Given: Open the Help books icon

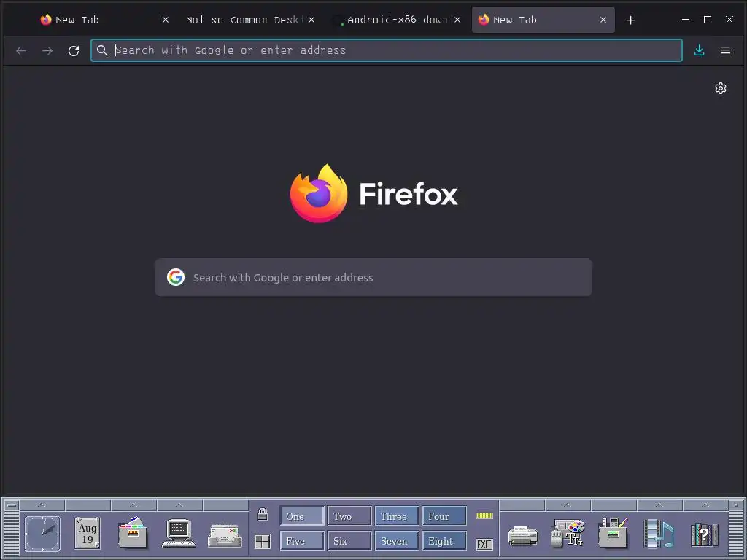Looking at the screenshot, I should point(705,534).
